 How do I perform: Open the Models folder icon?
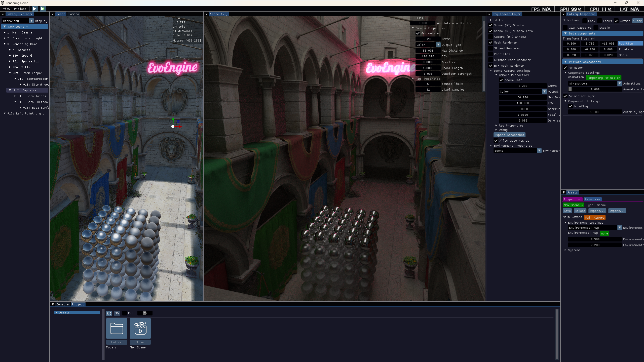click(117, 328)
